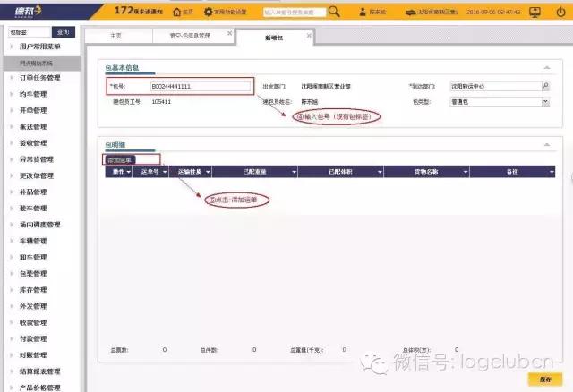Click the 到达部门 input field
573x392 pixels.
495,86
